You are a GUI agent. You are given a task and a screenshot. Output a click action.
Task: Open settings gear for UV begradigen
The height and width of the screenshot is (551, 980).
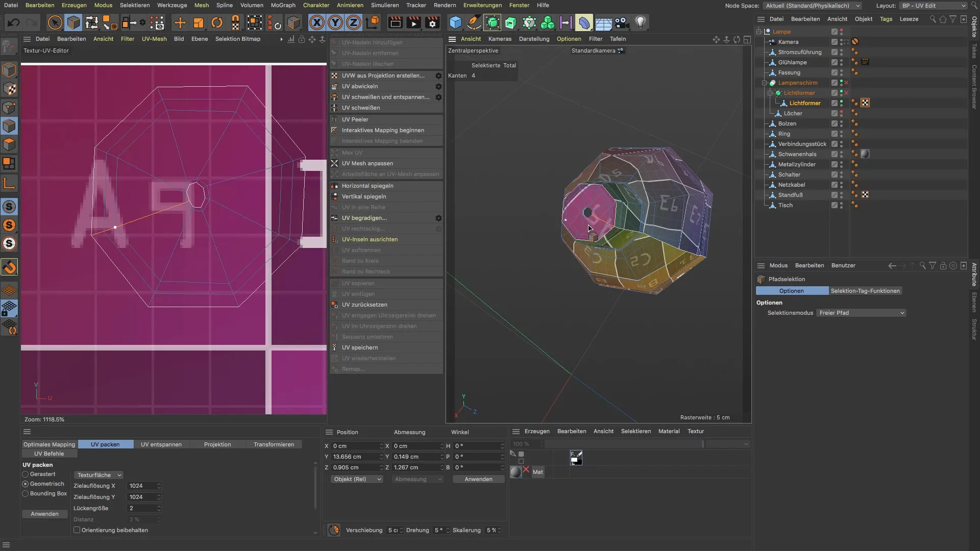[438, 218]
